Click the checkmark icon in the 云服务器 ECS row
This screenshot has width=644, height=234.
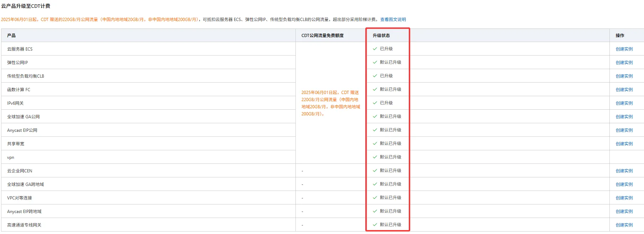[x=375, y=49]
